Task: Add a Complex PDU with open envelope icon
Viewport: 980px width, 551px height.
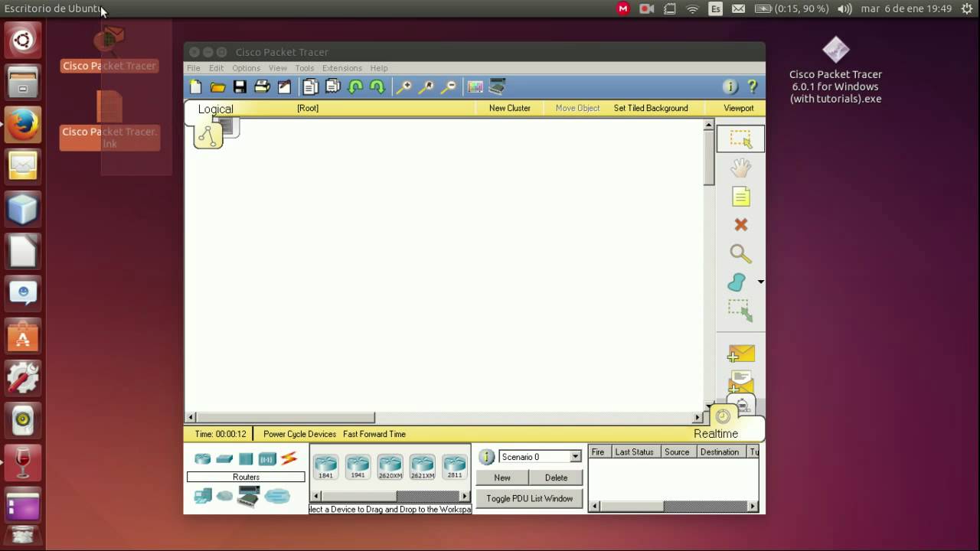Action: click(x=741, y=381)
